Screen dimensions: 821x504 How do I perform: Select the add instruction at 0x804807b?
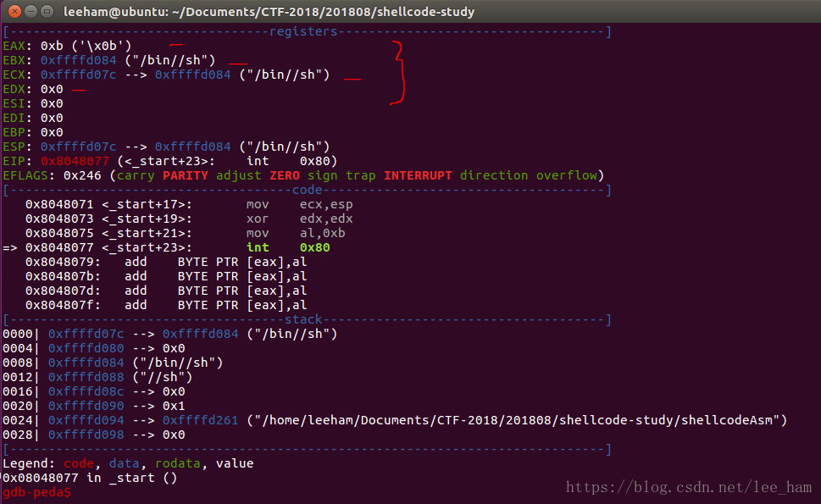(166, 276)
